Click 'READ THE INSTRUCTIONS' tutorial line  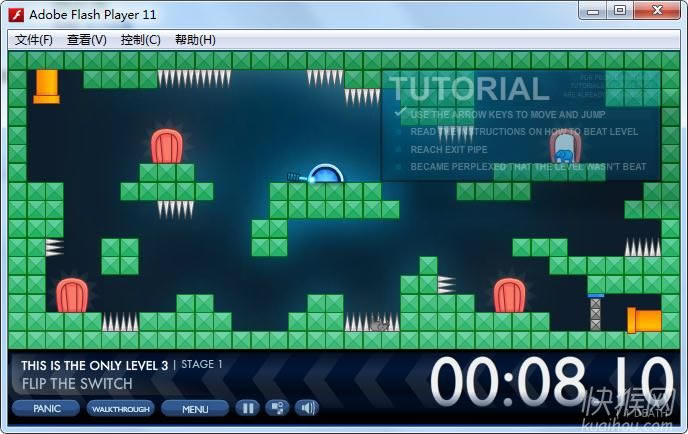524,132
